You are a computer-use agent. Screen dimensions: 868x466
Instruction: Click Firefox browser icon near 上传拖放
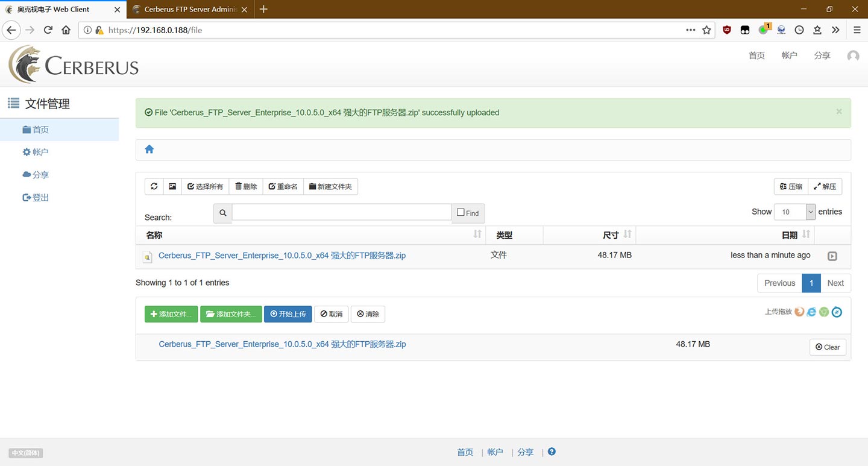pyautogui.click(x=799, y=312)
